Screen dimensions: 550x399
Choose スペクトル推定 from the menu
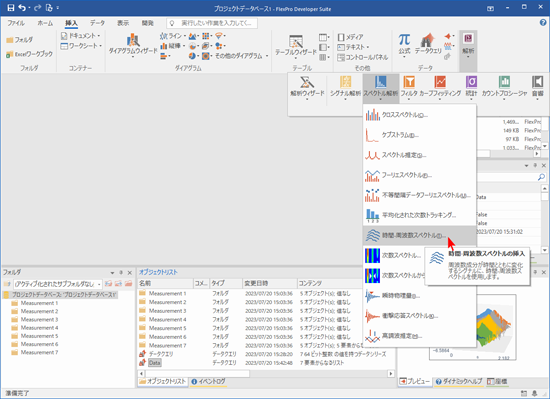[420, 155]
